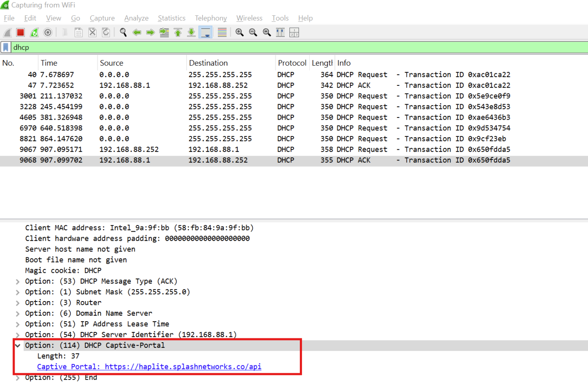Reset text to normal size
The width and height of the screenshot is (588, 386).
click(267, 33)
